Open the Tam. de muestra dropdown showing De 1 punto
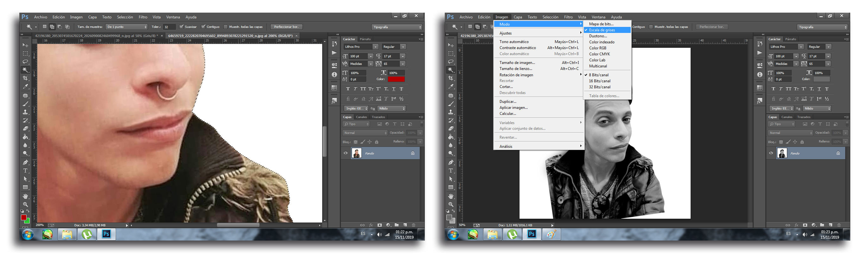This screenshot has width=868, height=257. (127, 27)
